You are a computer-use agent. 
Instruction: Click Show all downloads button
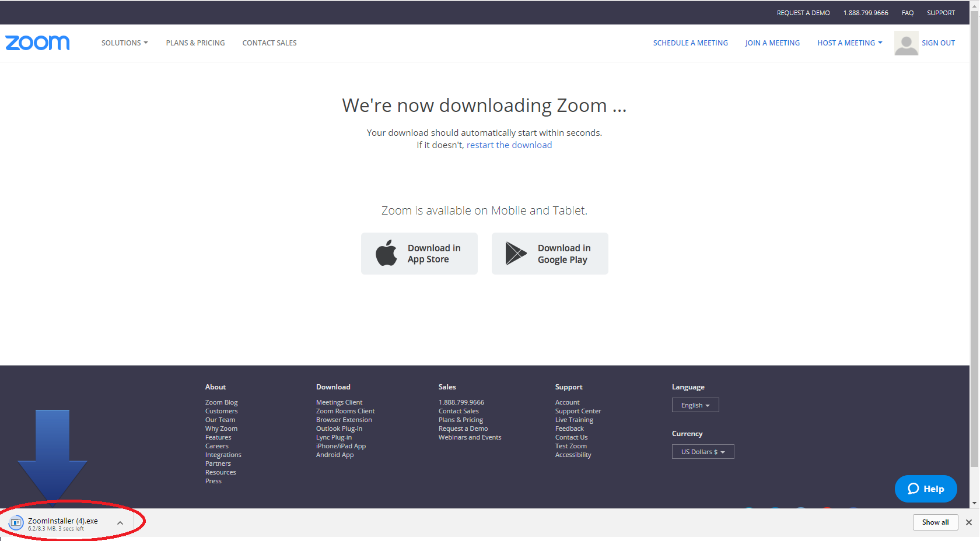click(x=935, y=522)
